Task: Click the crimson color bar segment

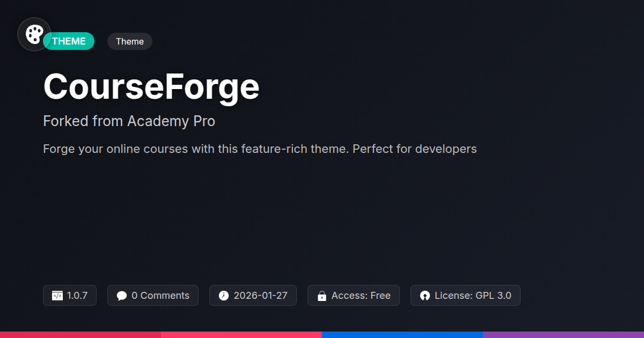Action: click(x=80, y=334)
